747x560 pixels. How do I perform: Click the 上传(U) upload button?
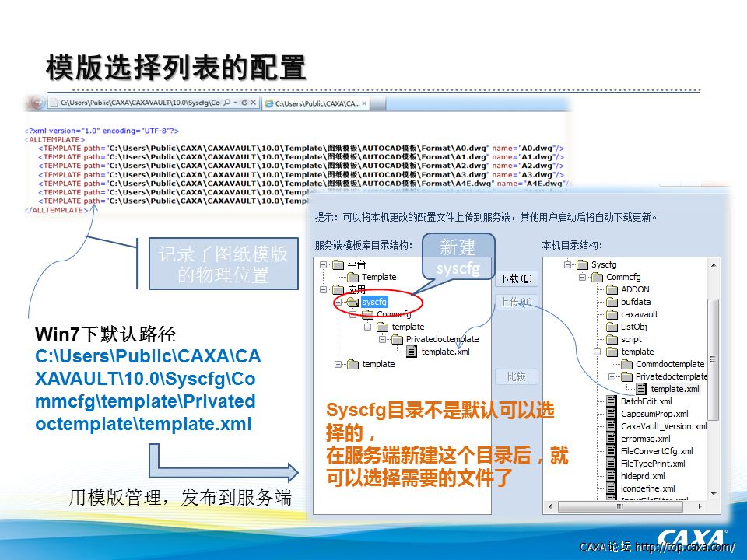coord(517,302)
